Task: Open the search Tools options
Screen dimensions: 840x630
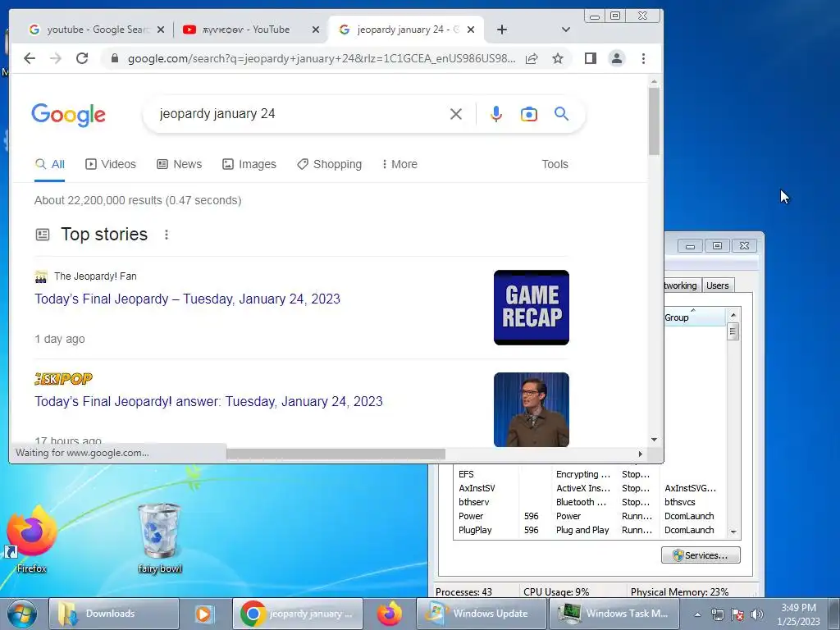Action: [555, 164]
